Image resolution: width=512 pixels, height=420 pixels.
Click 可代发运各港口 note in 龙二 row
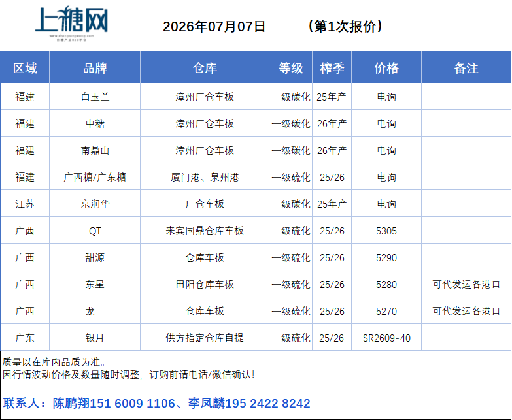[466, 311]
